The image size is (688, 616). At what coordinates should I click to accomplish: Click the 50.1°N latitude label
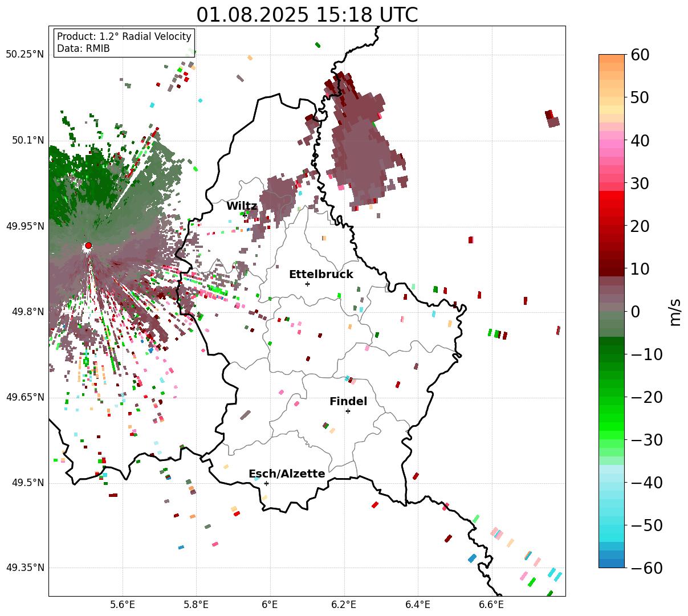(x=28, y=140)
